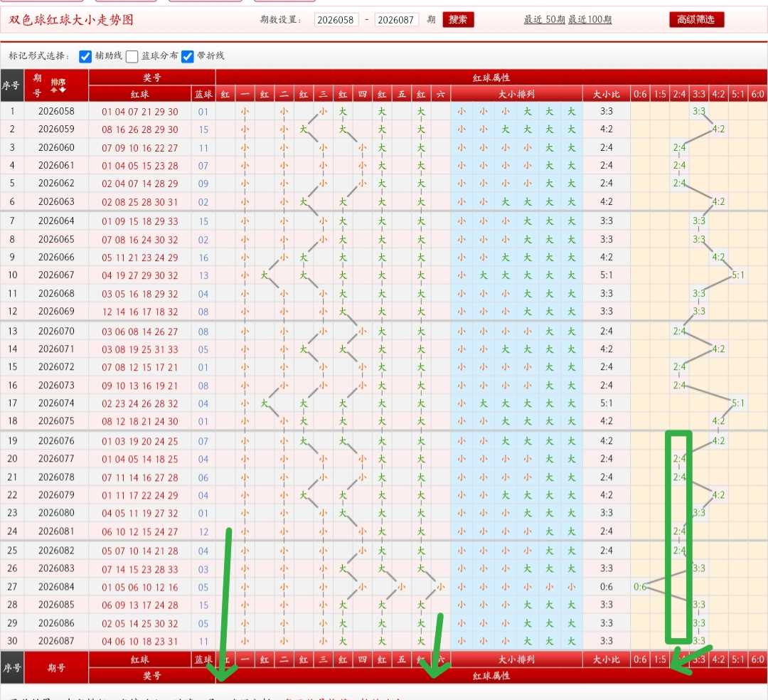Click red balls 03 06 08 14 26 27
Viewport: 768px width, 700px height.
[x=140, y=332]
